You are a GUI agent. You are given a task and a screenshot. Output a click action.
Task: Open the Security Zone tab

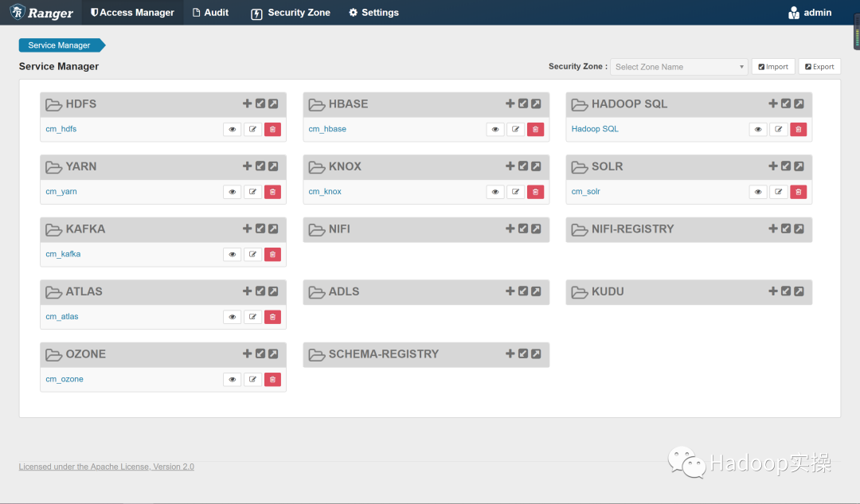291,13
